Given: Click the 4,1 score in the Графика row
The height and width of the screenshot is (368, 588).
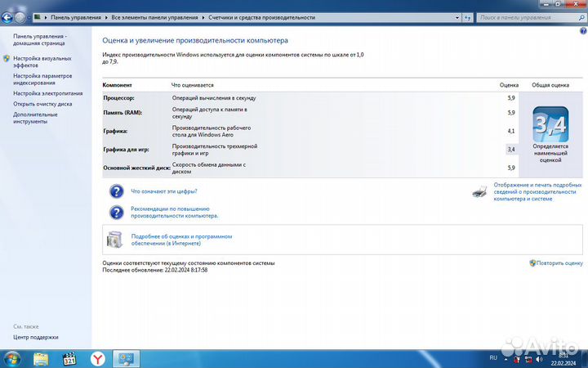Looking at the screenshot, I should (x=511, y=131).
